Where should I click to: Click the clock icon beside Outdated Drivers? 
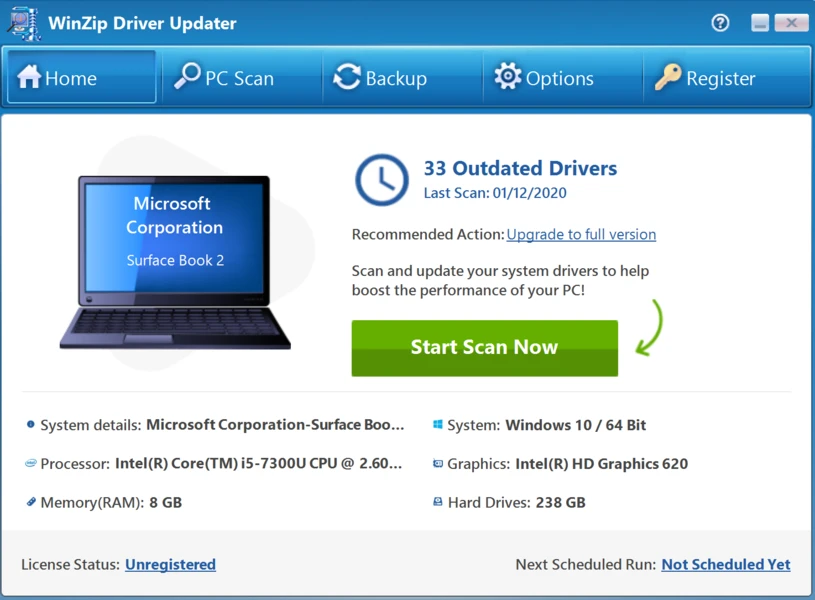click(x=382, y=179)
